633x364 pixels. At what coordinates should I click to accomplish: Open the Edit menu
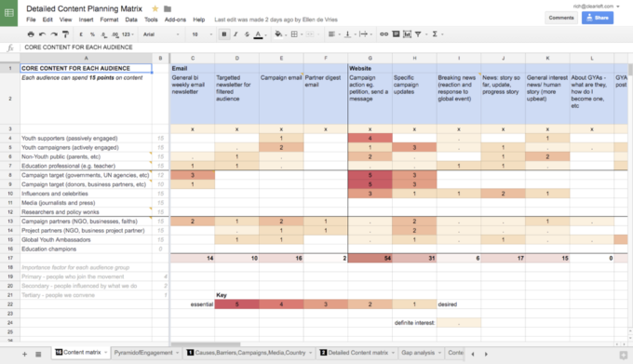[47, 20]
